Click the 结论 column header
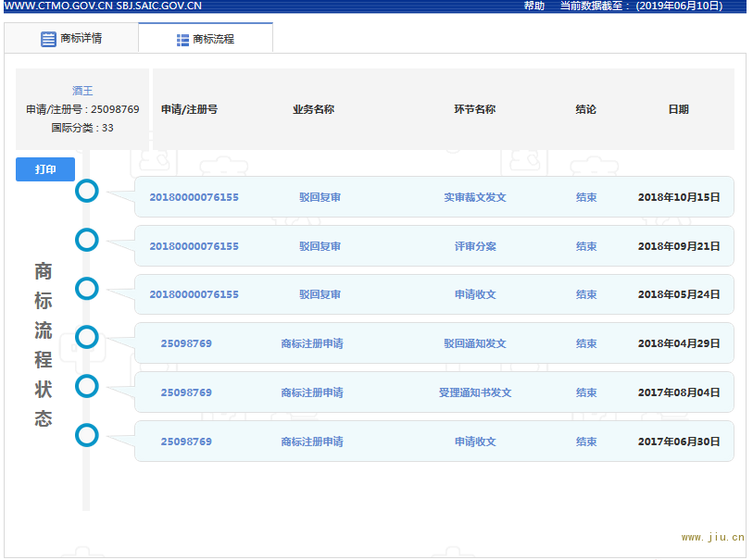 click(x=586, y=109)
